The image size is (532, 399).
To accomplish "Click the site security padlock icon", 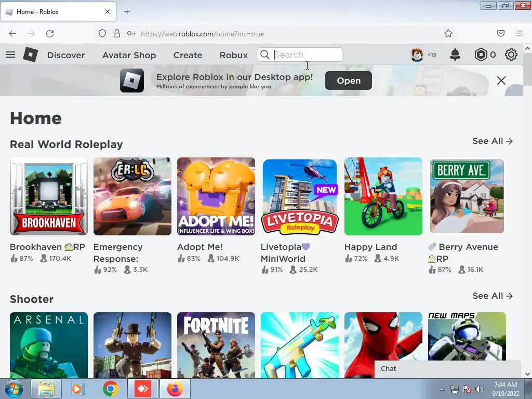I will [117, 33].
